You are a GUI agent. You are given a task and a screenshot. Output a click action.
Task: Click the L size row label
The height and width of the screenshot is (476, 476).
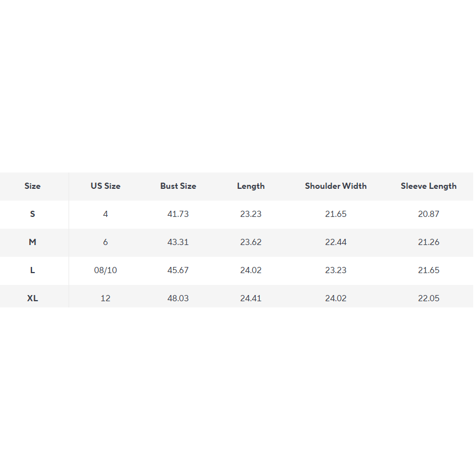[x=33, y=270]
